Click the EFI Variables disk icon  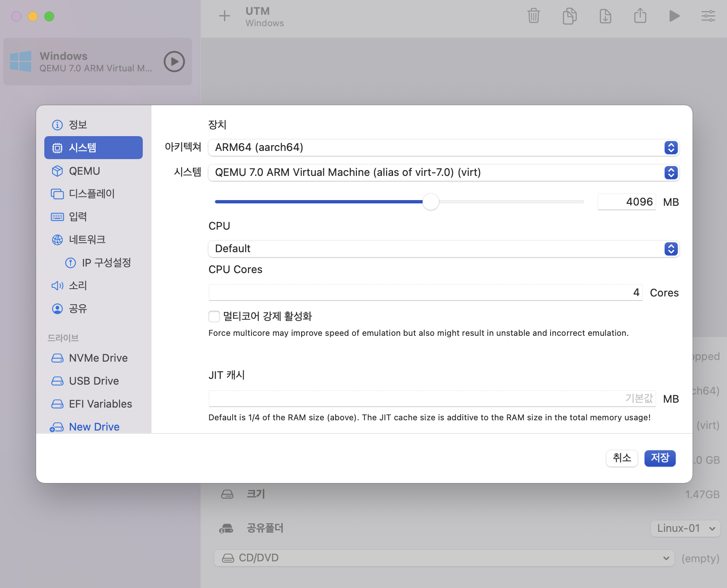[57, 404]
